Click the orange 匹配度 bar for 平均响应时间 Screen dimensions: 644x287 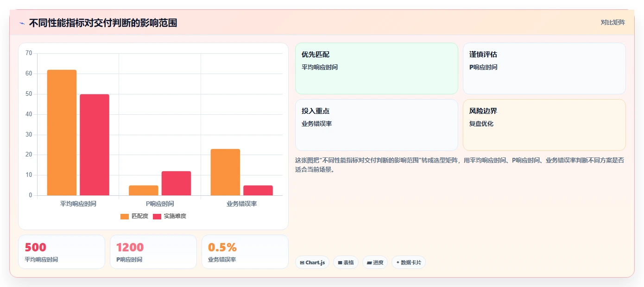click(x=62, y=132)
